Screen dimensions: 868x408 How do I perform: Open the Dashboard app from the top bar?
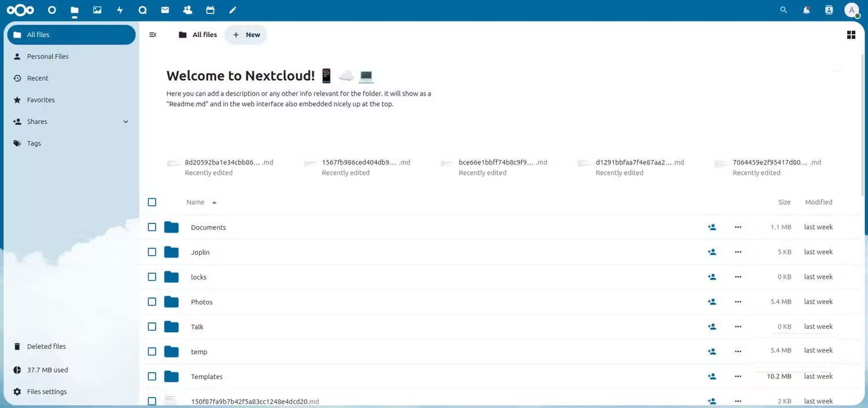click(52, 10)
